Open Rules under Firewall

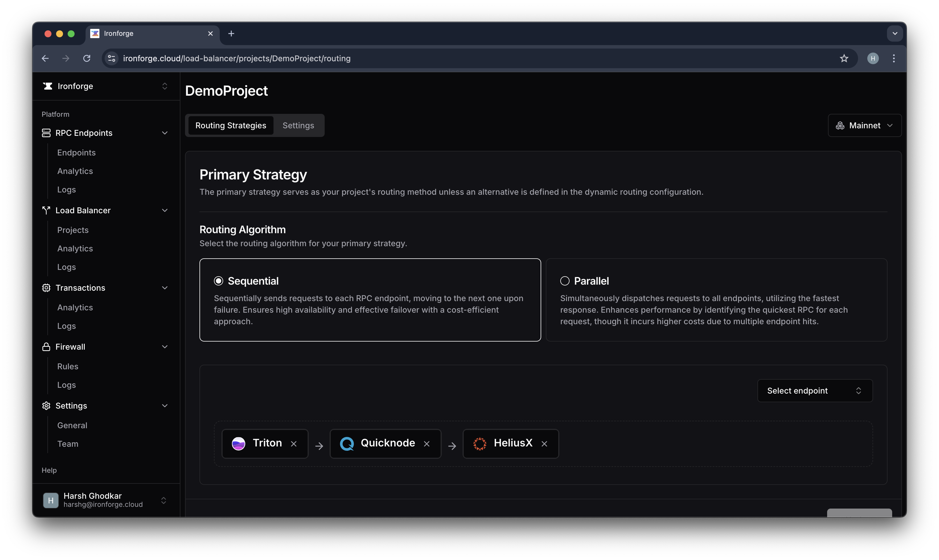tap(68, 366)
